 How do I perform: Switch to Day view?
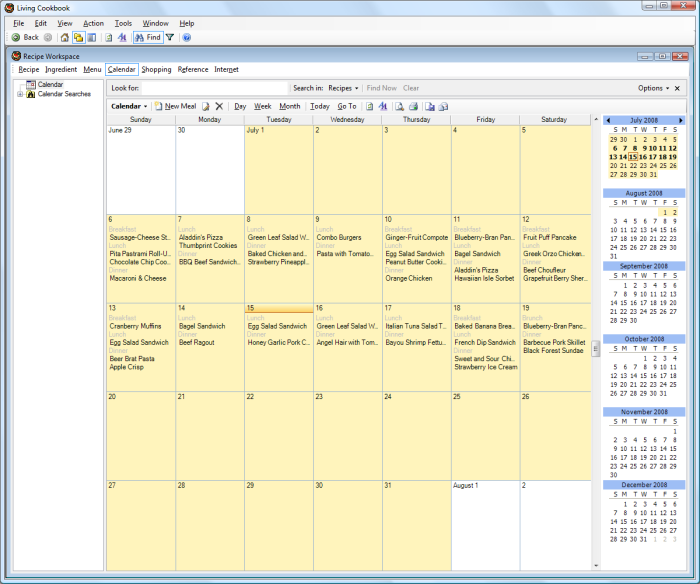point(240,106)
